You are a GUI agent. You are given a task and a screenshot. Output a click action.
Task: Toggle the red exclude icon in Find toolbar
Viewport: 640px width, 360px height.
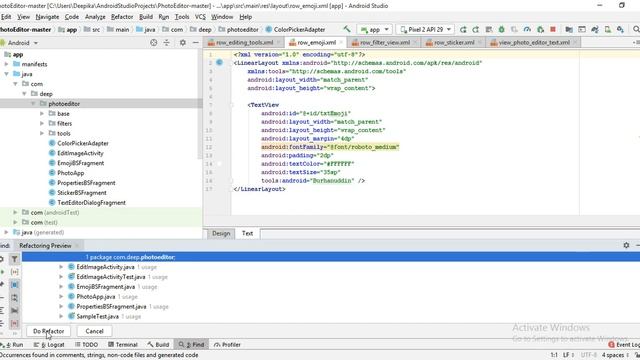coord(14,323)
